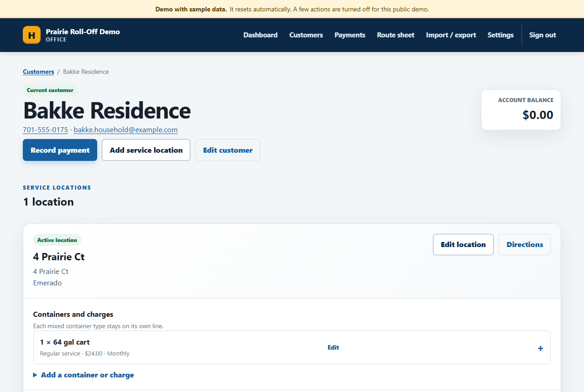The width and height of the screenshot is (584, 392).
Task: Click the '4 Prairie Ct' location heading
Action: [x=59, y=257]
